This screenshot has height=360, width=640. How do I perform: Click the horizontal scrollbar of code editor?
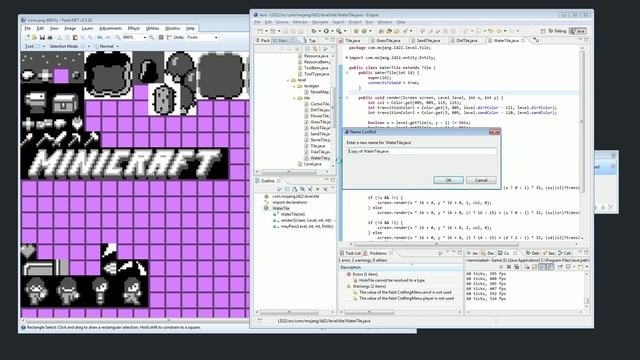point(437,244)
